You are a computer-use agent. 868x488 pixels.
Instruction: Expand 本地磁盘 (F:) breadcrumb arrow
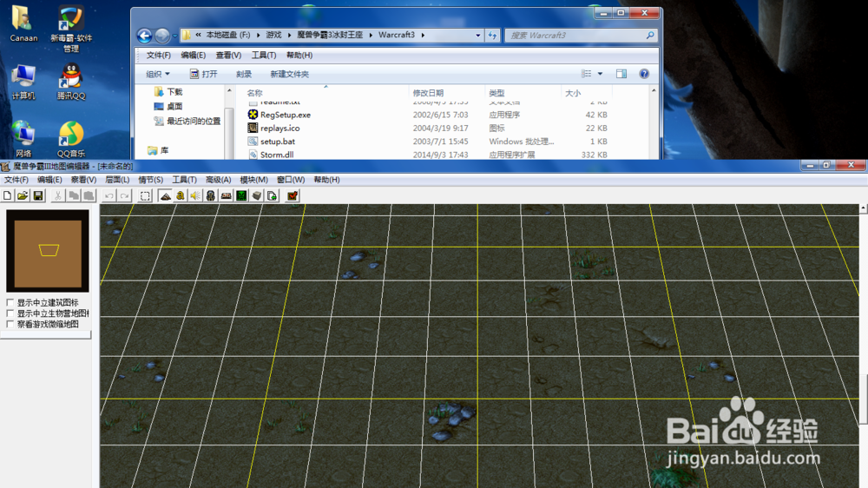click(x=258, y=35)
